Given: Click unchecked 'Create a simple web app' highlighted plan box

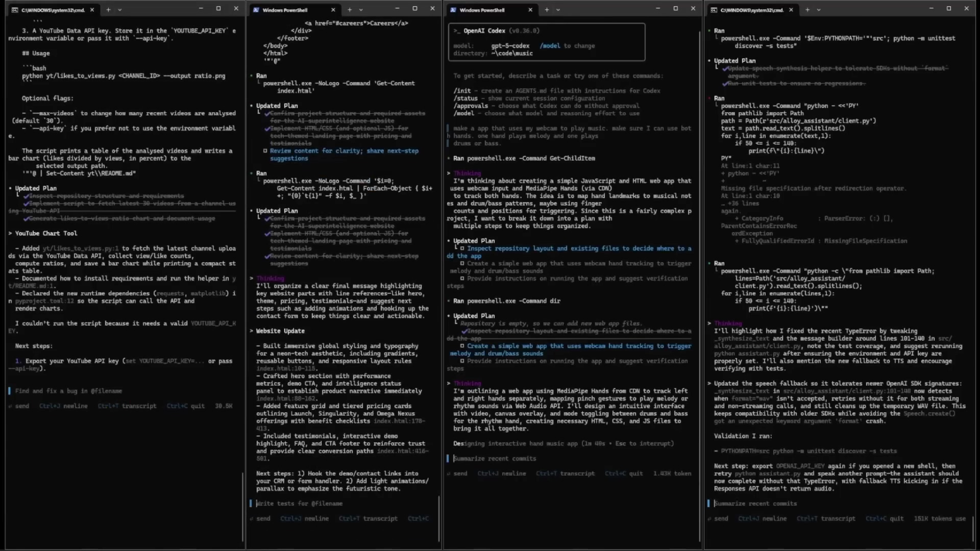Looking at the screenshot, I should coord(462,346).
